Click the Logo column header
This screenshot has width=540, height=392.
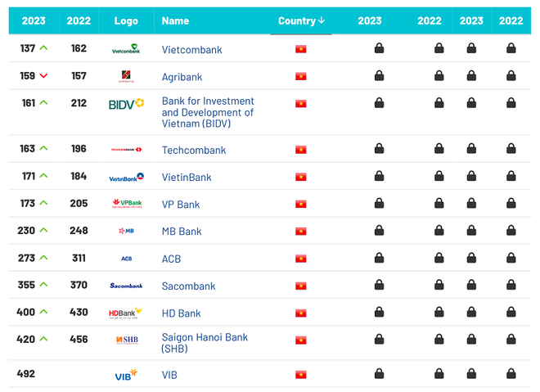126,20
